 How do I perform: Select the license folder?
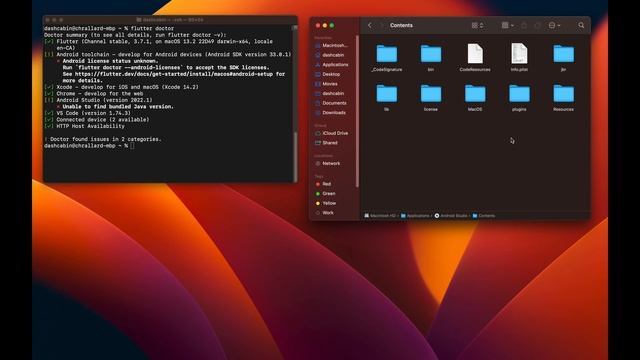pyautogui.click(x=431, y=98)
